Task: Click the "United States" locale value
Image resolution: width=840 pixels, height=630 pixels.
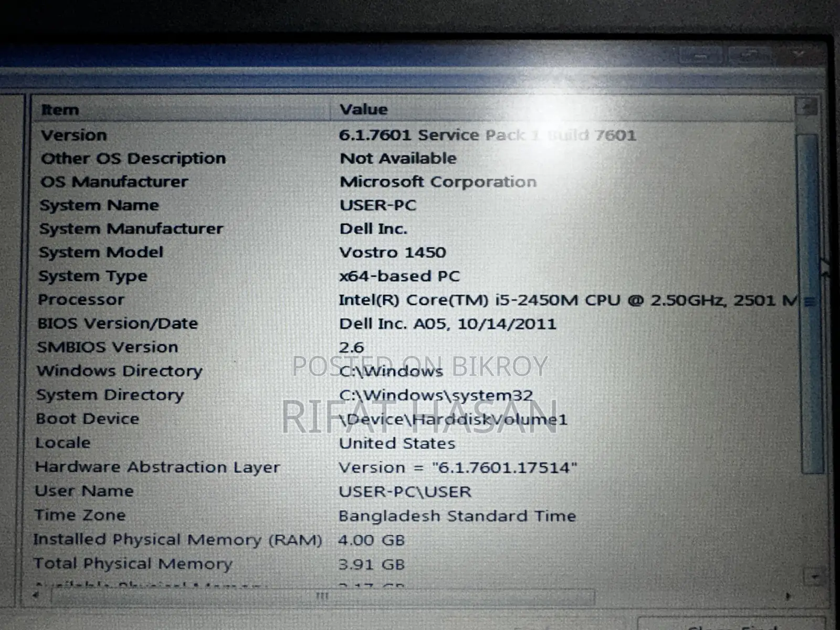Action: pos(397,444)
